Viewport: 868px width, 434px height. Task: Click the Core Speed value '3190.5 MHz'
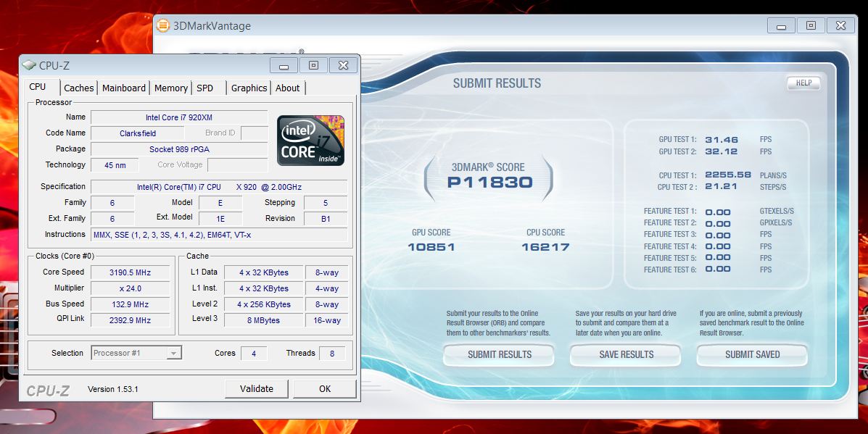(x=130, y=272)
